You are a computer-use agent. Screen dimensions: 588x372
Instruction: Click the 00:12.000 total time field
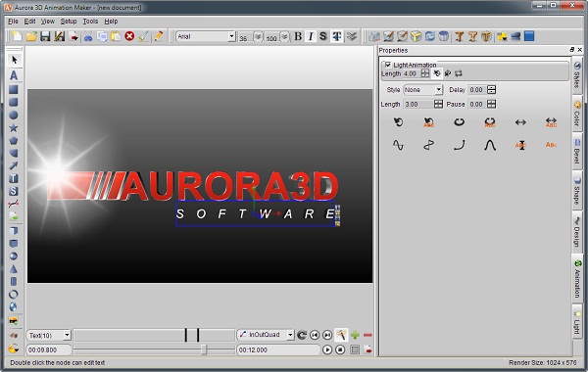[277, 349]
